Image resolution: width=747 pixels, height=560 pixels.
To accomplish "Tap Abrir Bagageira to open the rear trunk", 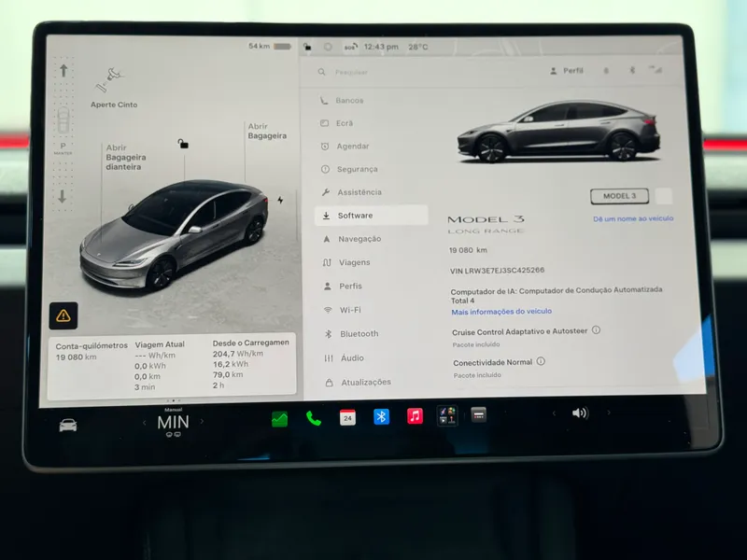I will click(x=267, y=131).
